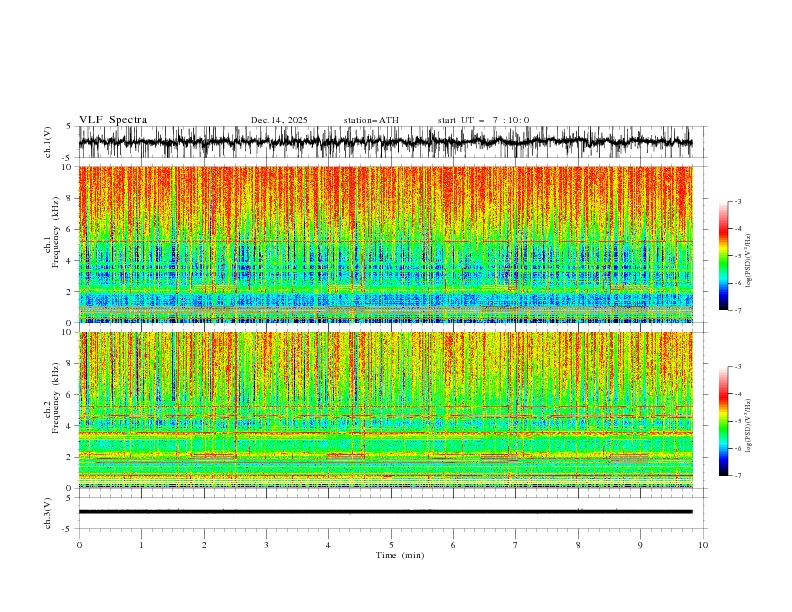The image size is (792, 612).
Task: Click time axis tick label "8"
Action: [x=578, y=545]
